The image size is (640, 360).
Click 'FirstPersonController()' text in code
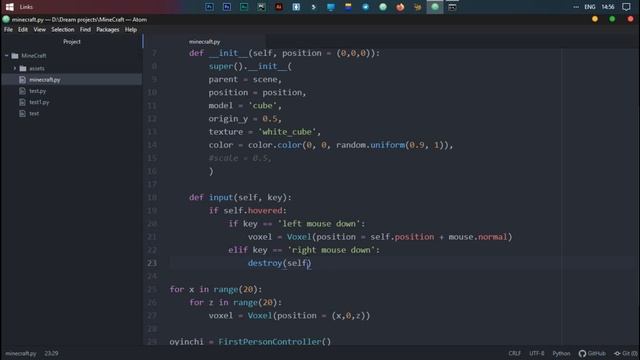click(x=275, y=341)
